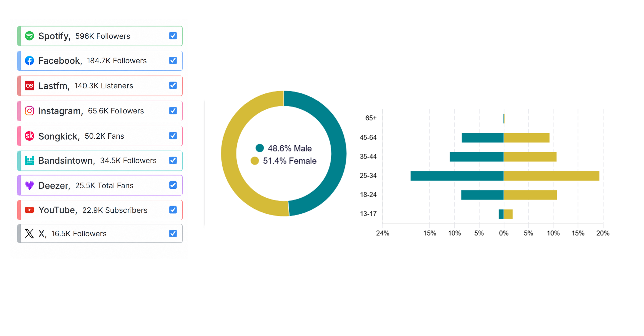Click the '51.4% Female' legend label

[x=290, y=161]
